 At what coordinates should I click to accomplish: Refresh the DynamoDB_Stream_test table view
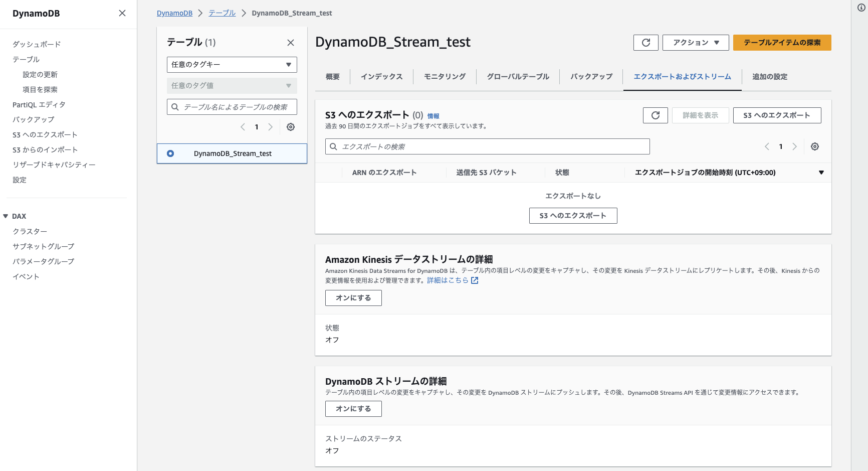[x=645, y=43]
